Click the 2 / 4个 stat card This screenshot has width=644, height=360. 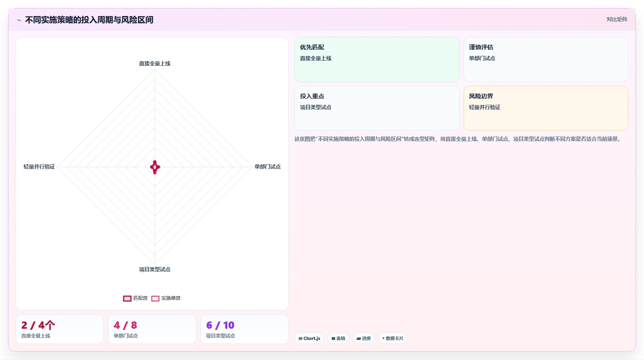60,329
